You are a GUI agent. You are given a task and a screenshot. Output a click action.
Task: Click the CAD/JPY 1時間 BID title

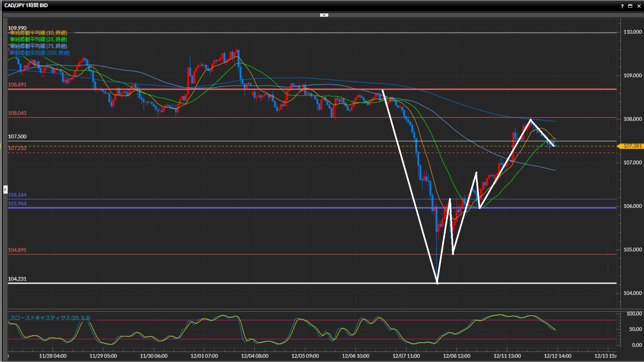[26, 5]
